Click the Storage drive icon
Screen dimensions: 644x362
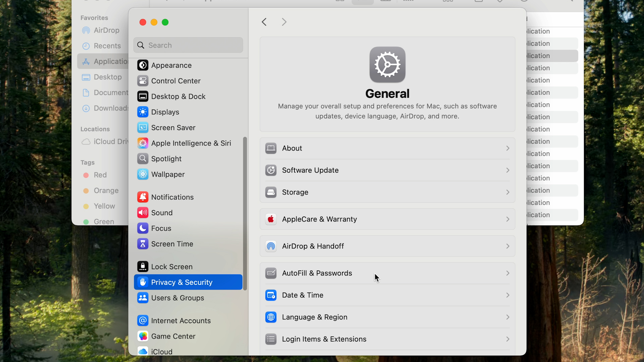(271, 192)
